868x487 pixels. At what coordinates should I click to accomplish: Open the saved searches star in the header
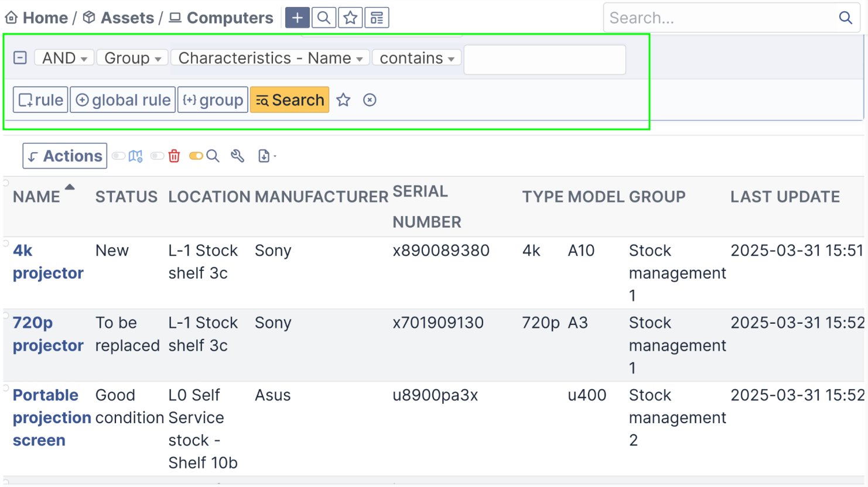[x=350, y=18]
